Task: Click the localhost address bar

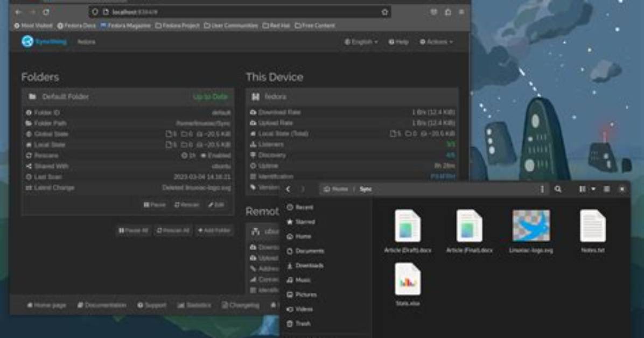Action: click(240, 12)
